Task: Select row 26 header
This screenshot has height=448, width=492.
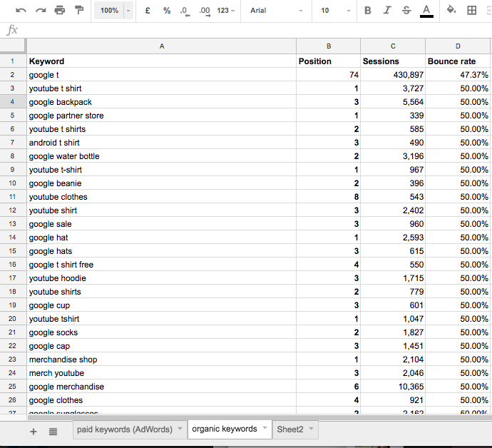Action: pos(13,400)
